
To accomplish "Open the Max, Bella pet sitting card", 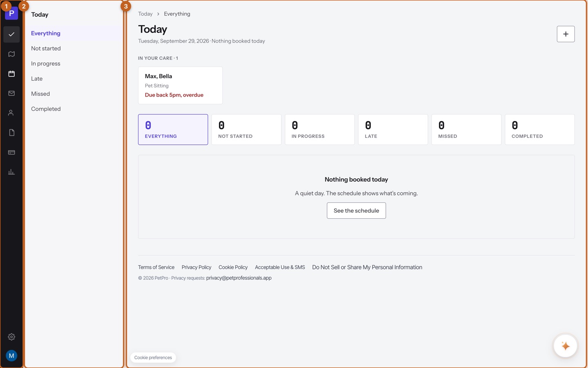I will click(180, 85).
